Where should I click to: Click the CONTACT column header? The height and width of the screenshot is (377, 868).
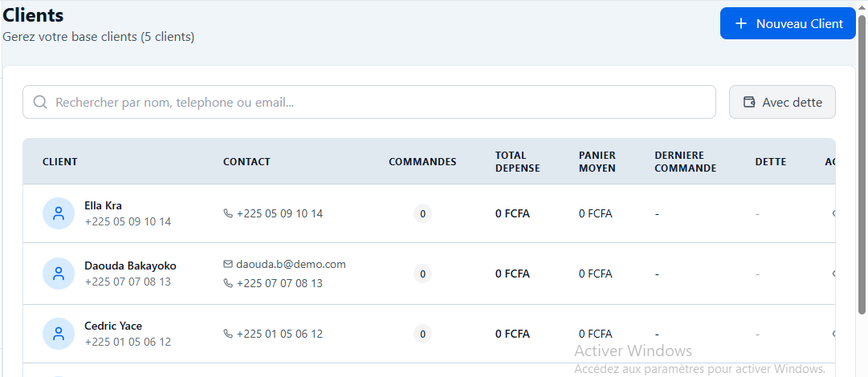tap(247, 162)
